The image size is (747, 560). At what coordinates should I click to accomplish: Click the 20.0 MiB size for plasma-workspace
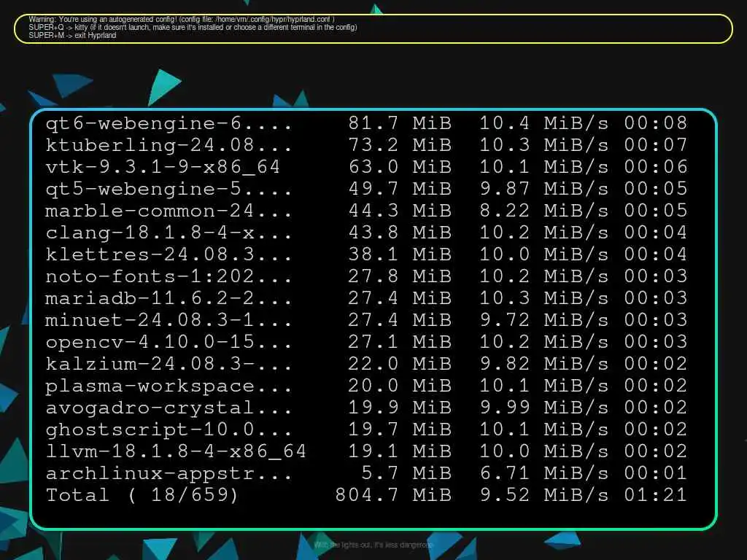click(x=400, y=386)
